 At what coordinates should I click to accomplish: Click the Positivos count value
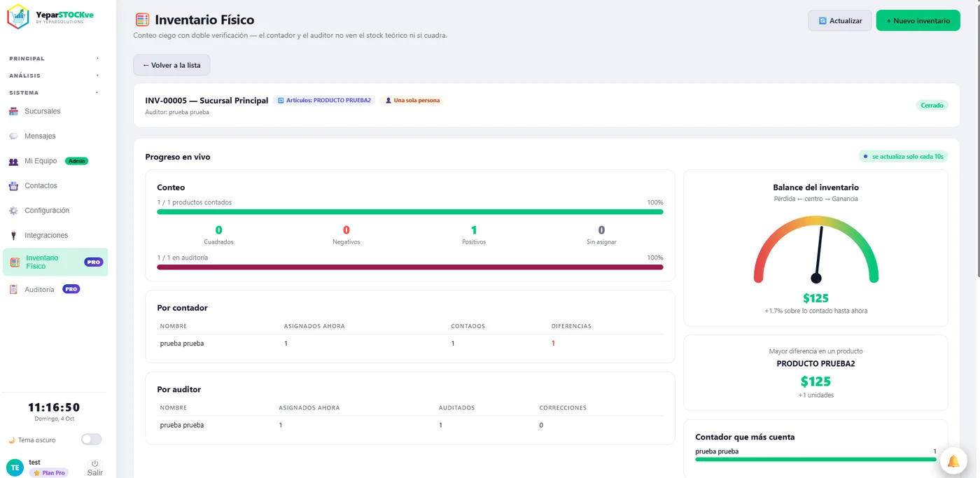click(x=474, y=230)
